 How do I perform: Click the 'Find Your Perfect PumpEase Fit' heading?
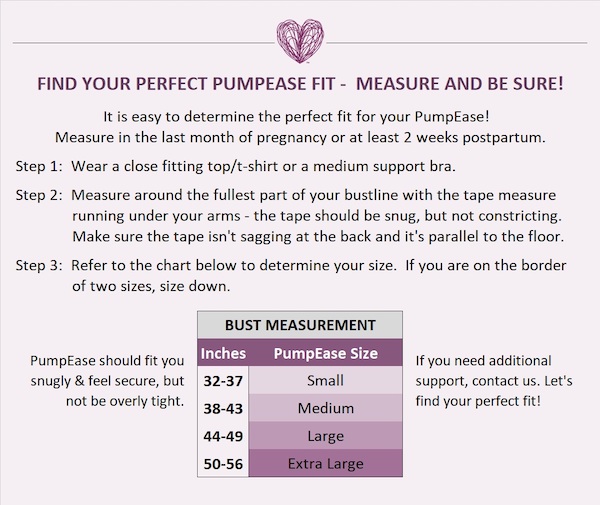300,85
